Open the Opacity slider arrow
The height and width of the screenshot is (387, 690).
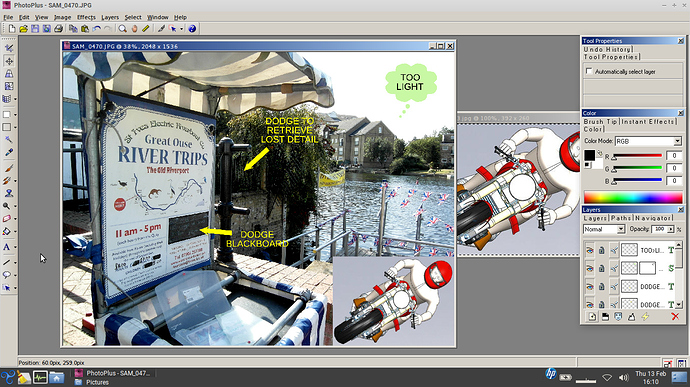pos(670,229)
